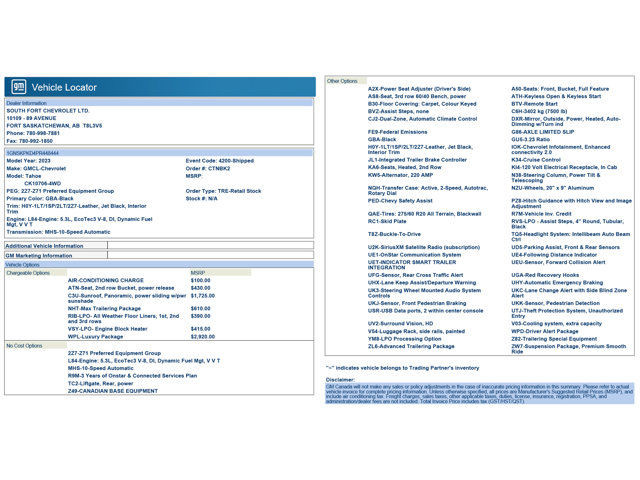Click the GM logo icon

(x=18, y=87)
